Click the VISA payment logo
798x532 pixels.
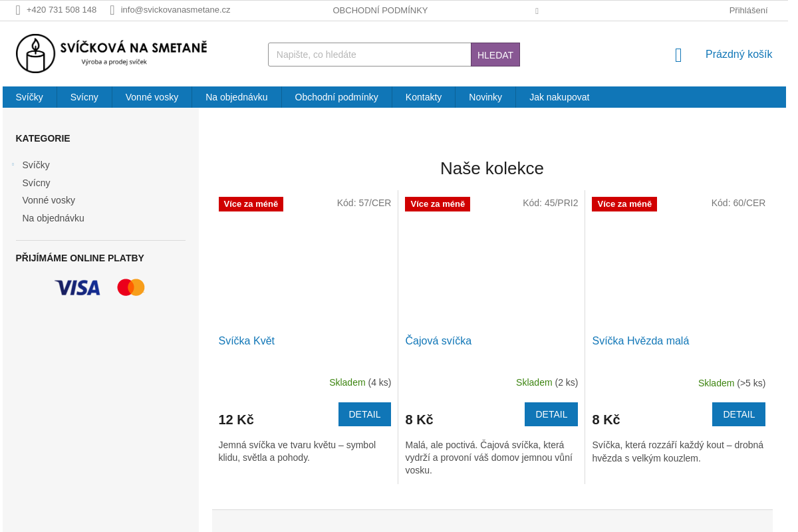point(78,287)
